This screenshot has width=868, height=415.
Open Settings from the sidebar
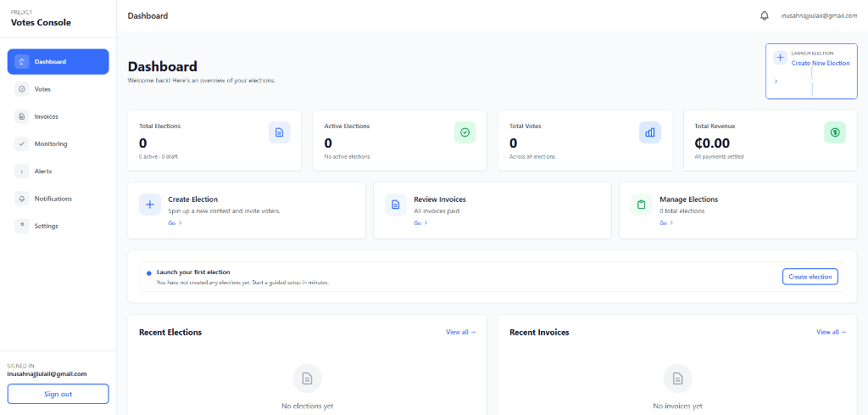pos(46,226)
